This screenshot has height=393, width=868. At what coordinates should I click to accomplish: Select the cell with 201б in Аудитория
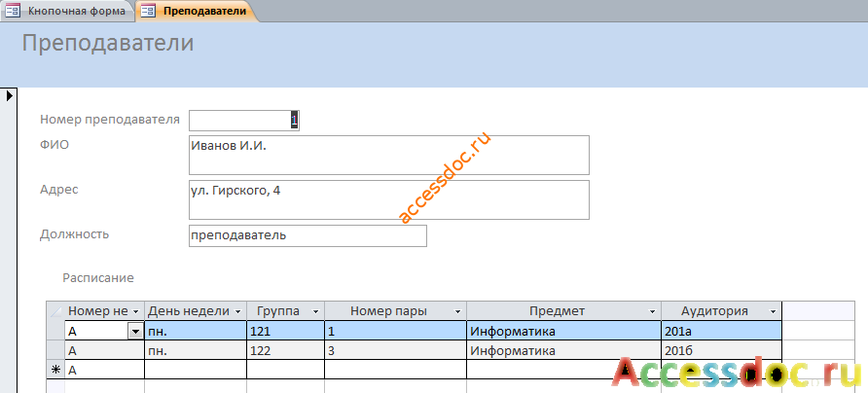[721, 350]
